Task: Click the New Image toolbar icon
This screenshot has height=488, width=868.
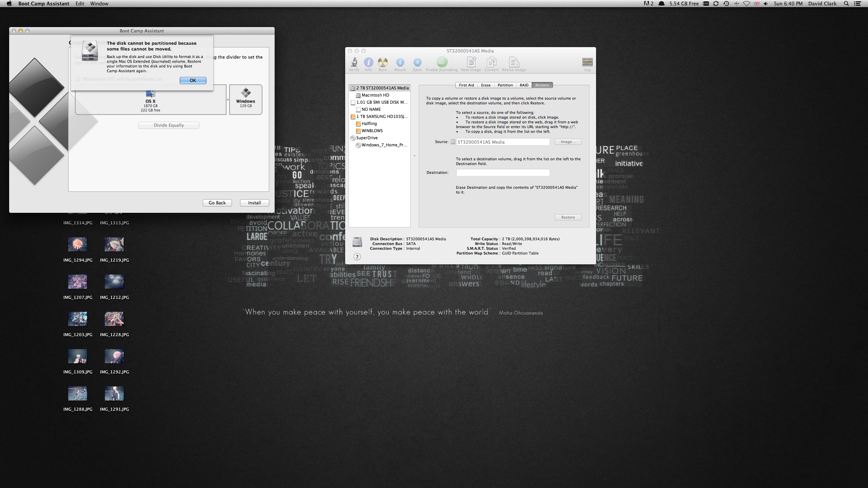Action: click(x=471, y=64)
